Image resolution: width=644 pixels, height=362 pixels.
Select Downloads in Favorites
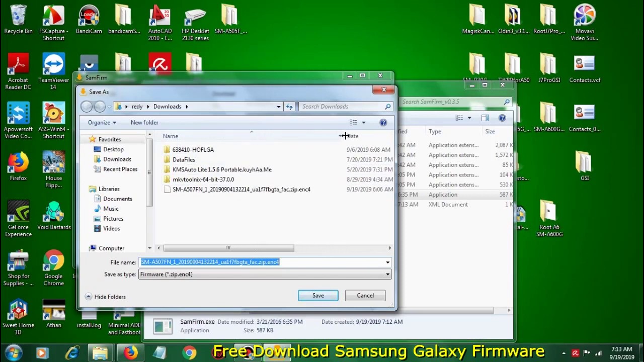pos(117,159)
